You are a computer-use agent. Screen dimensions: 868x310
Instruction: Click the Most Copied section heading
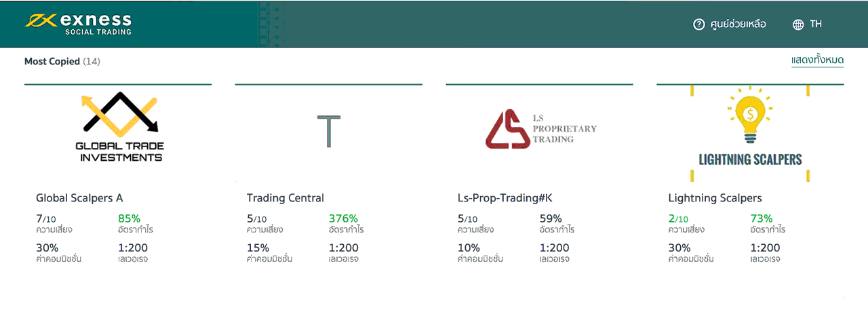click(x=52, y=61)
